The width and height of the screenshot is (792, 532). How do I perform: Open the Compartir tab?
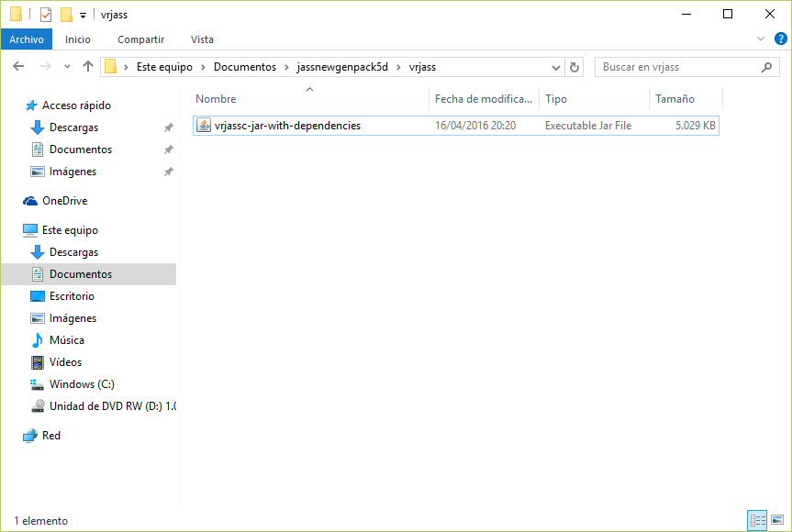(x=141, y=39)
